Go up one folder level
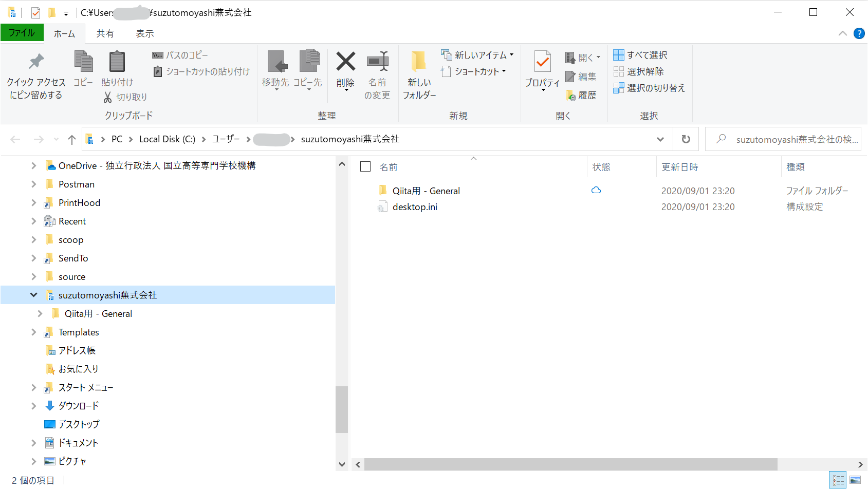The width and height of the screenshot is (868, 489). coord(72,139)
